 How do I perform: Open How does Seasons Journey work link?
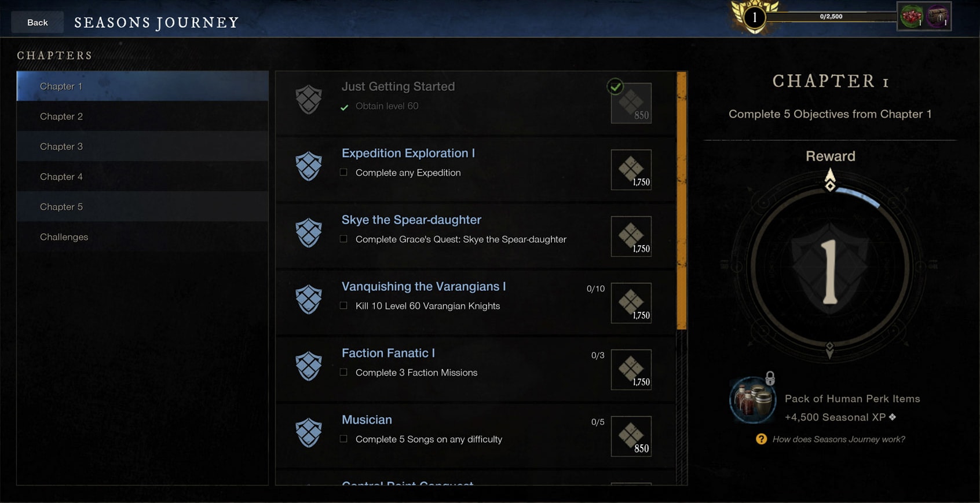point(838,439)
